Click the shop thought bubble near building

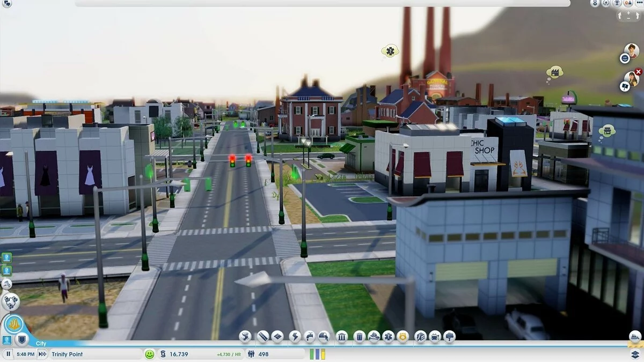[x=607, y=130]
